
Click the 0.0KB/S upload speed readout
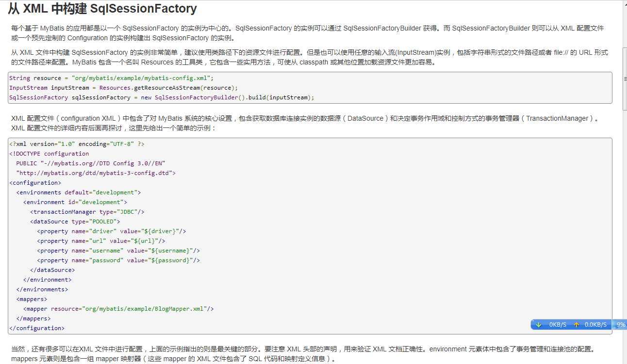pyautogui.click(x=595, y=325)
